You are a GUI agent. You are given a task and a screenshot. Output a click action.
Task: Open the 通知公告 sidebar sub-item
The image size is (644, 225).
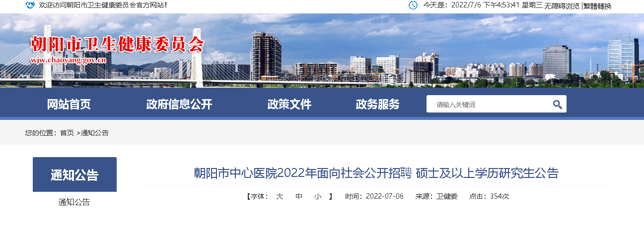point(74,202)
